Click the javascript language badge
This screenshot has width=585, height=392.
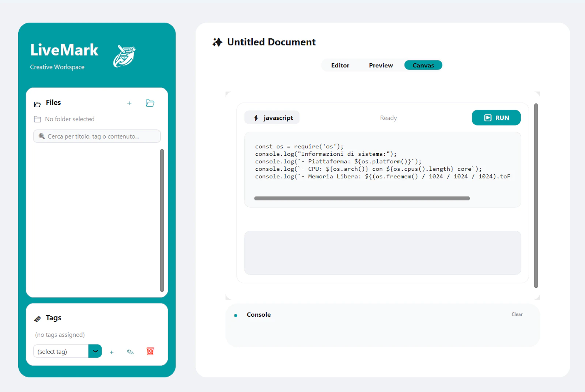pos(272,118)
